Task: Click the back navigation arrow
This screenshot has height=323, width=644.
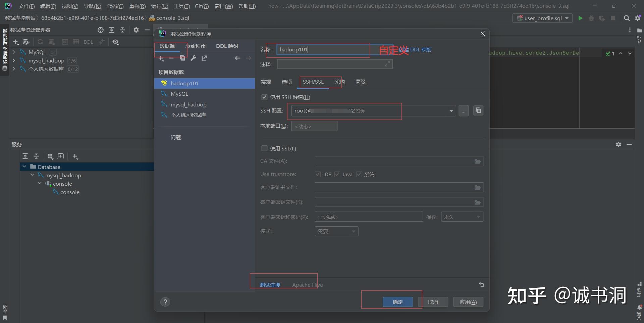Action: pyautogui.click(x=237, y=58)
